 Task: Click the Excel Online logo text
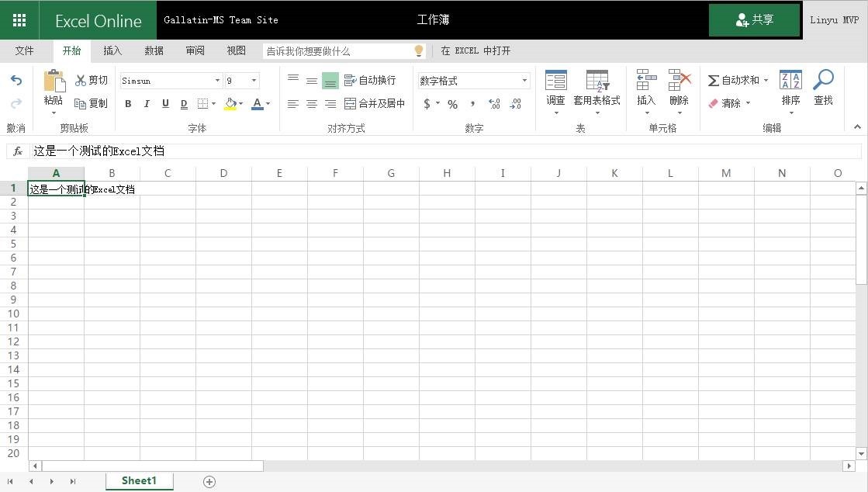point(99,21)
